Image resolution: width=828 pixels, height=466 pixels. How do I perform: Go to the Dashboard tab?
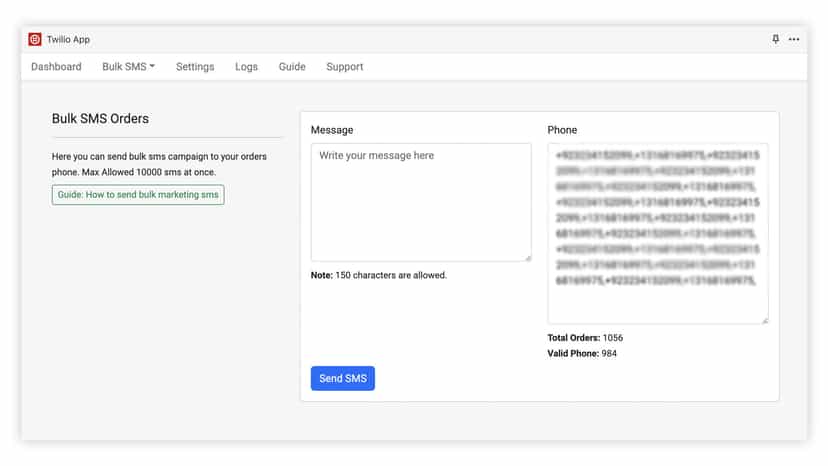[x=57, y=67]
